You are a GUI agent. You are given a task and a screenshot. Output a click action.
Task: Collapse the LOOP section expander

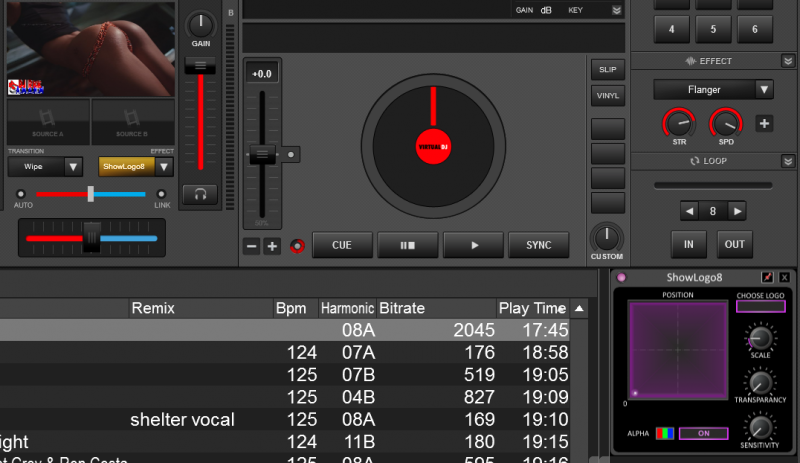(x=788, y=161)
